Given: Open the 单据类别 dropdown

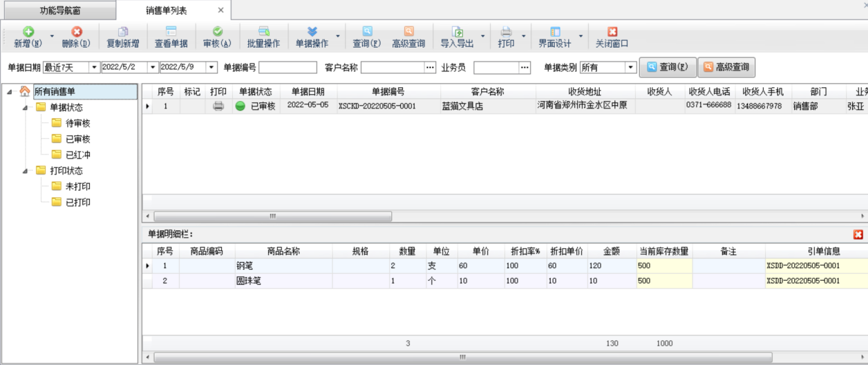Looking at the screenshot, I should point(630,68).
